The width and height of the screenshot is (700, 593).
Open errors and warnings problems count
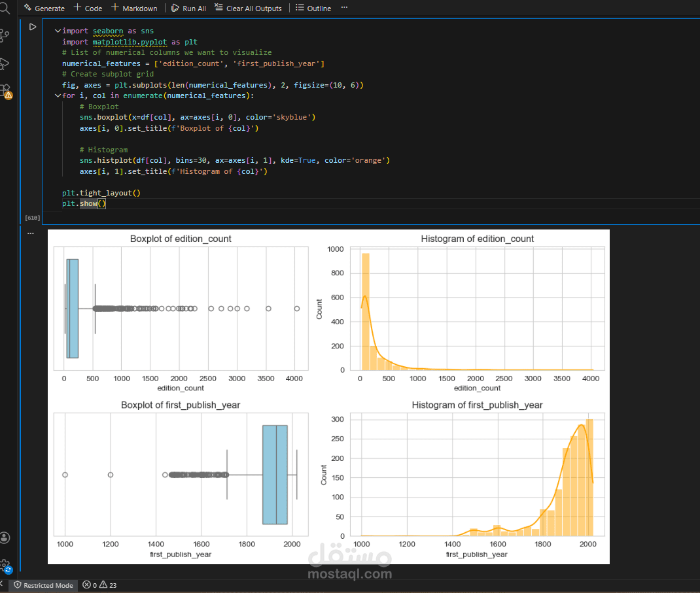click(x=99, y=585)
